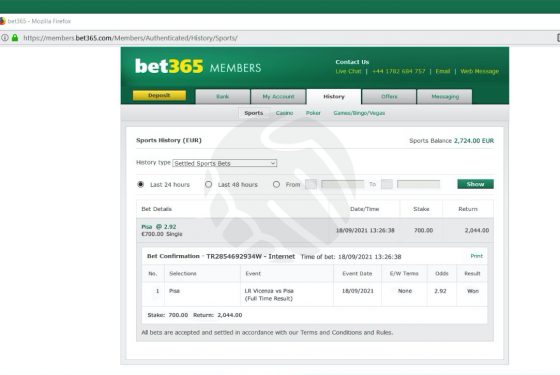
Task: Click the Firefox logo icon in title bar
Action: [x=2, y=21]
